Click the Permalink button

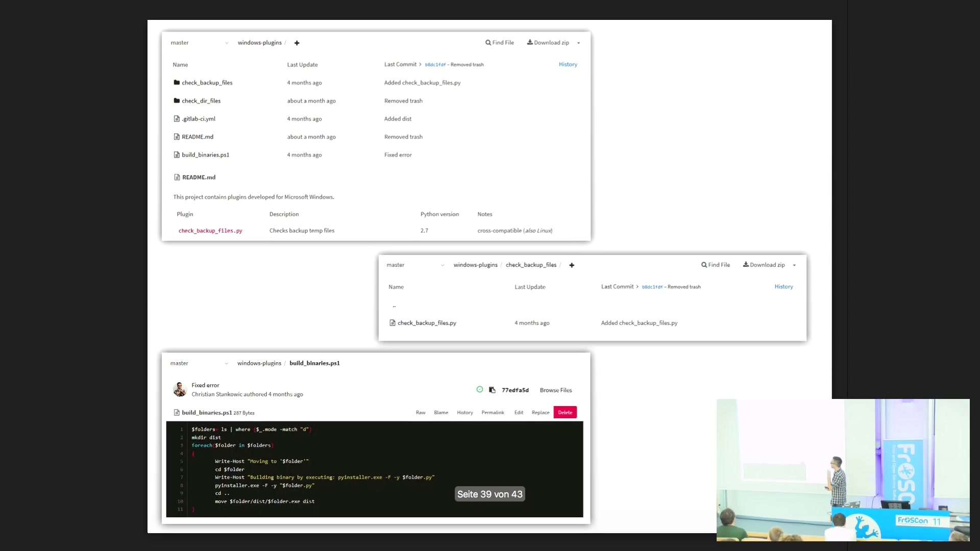(x=493, y=413)
